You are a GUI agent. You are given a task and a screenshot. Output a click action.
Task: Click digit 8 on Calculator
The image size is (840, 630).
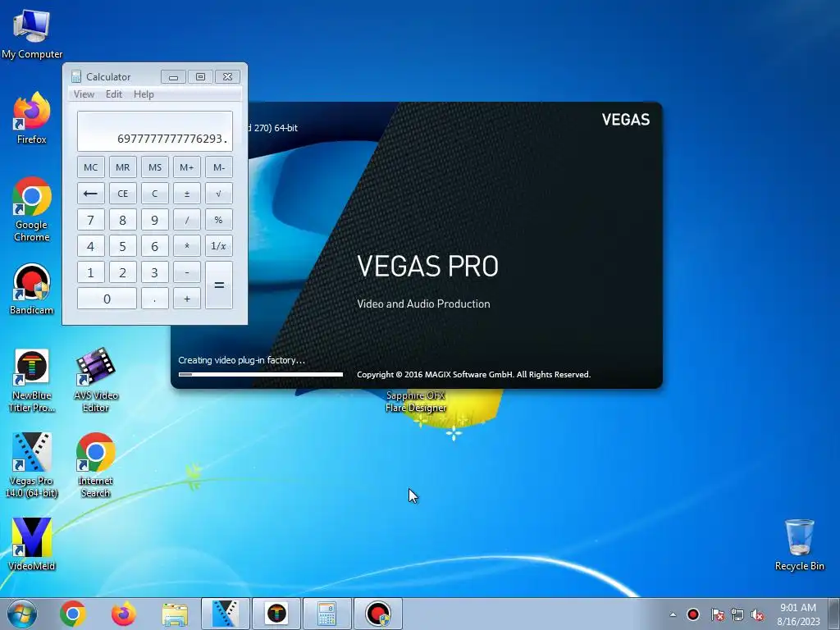tap(123, 220)
